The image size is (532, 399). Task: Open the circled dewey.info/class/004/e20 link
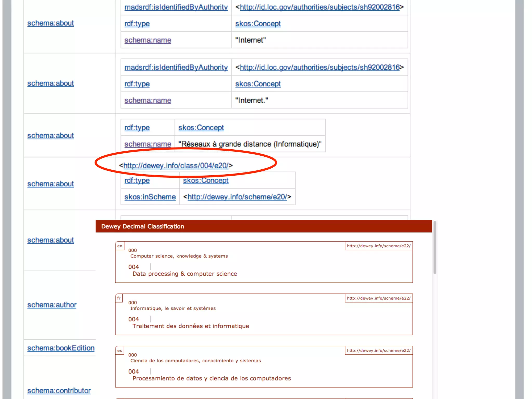[x=176, y=166]
